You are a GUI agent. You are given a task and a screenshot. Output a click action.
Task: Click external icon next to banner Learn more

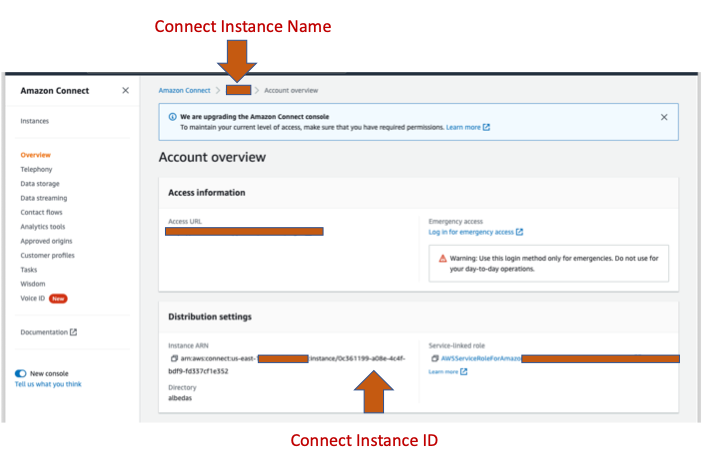click(x=486, y=128)
